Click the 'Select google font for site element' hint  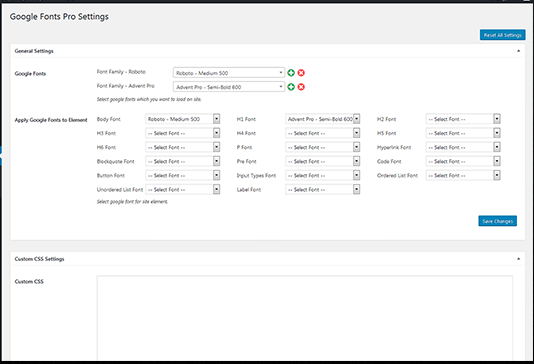132,202
